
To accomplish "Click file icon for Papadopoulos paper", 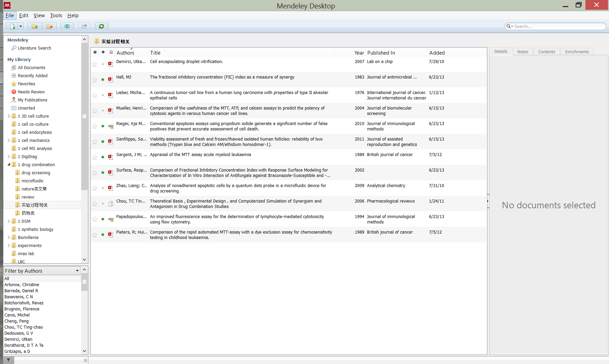I will point(111,219).
